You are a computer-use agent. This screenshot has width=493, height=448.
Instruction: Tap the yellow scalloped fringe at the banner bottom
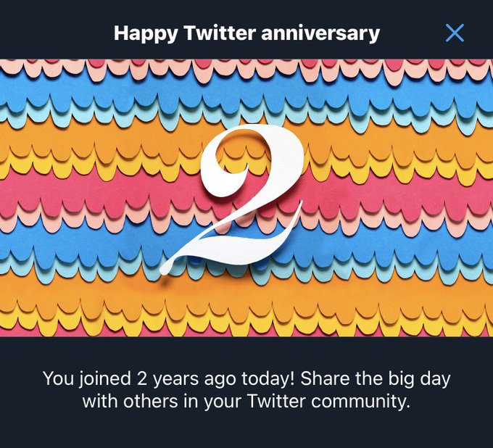point(94,323)
